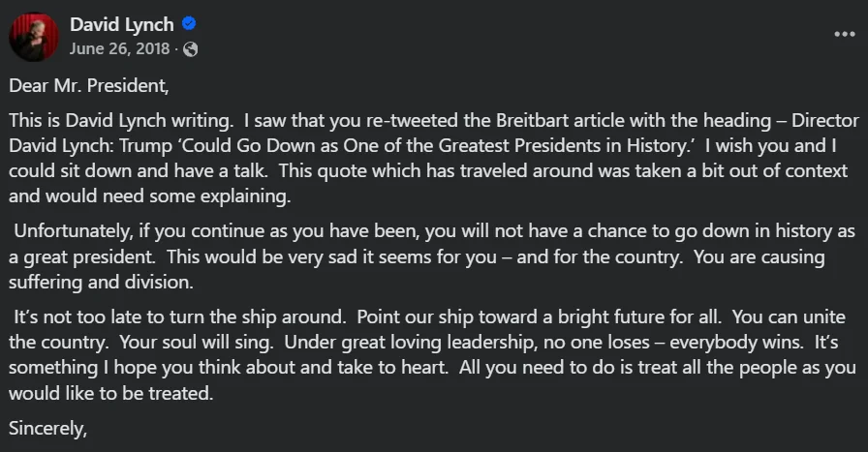868x452 pixels.
Task: Click the 'Dear Mr. President,' greeting line
Action: coord(89,86)
